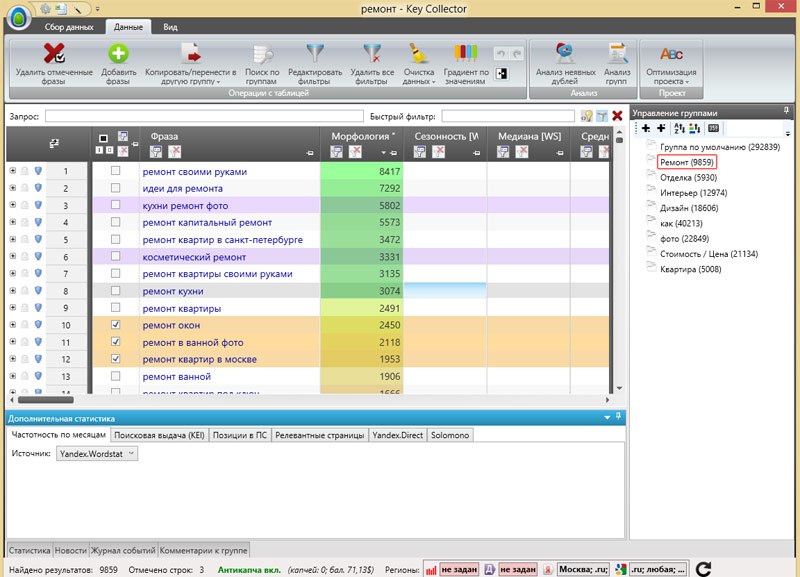Expand row 9 ремонт квартиры
The width and height of the screenshot is (800, 577).
(x=13, y=308)
